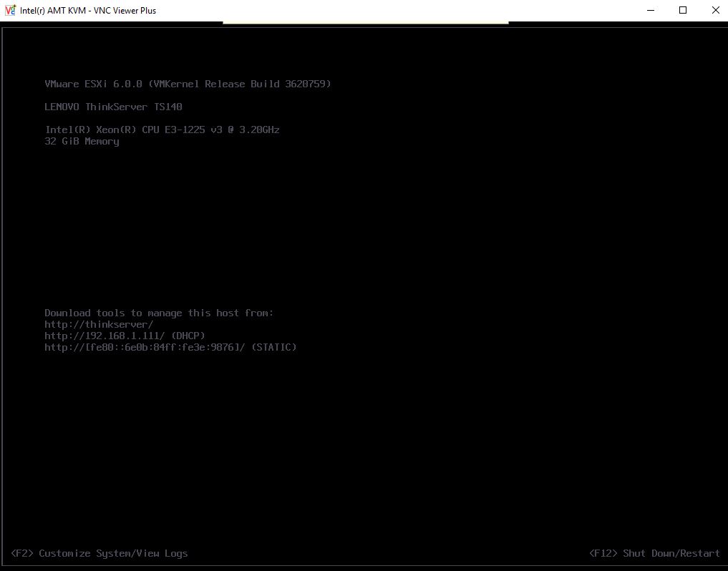Click the F2 Customize System/View Logs option
Viewport: 728px width, 571px height.
click(100, 553)
